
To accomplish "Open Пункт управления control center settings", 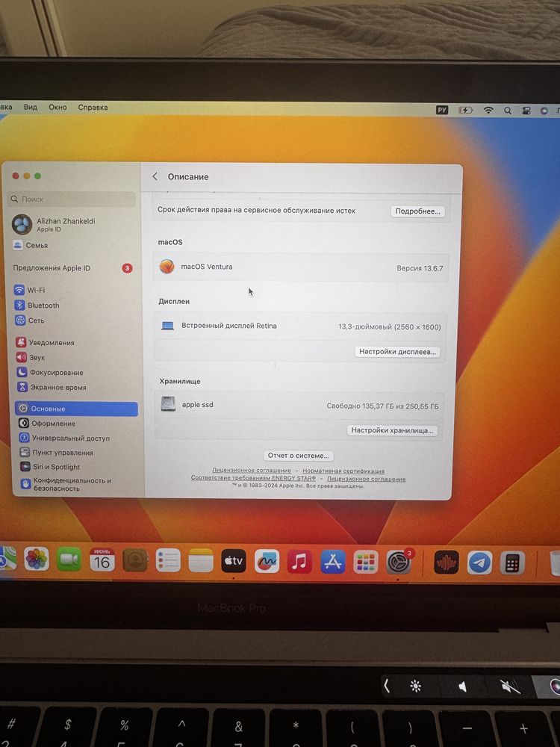I will 57,453.
